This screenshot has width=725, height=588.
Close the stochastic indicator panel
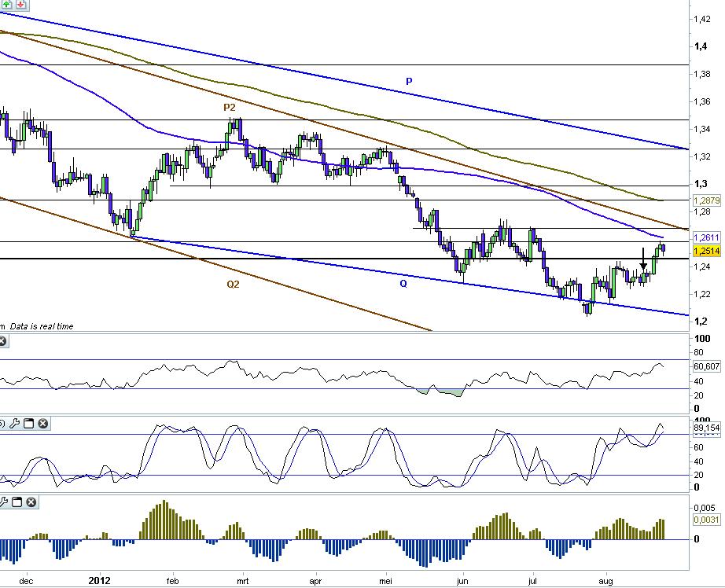pos(43,424)
